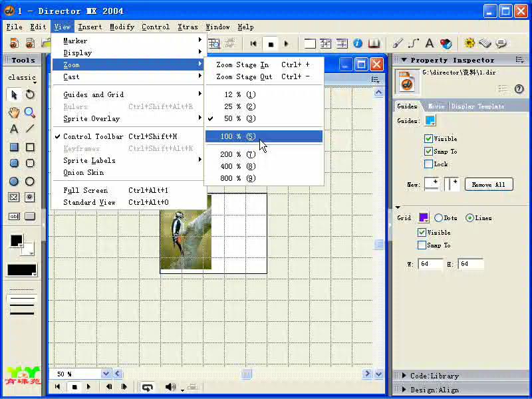The width and height of the screenshot is (532, 399).
Task: Switch to the Display Template tab
Action: (477, 106)
